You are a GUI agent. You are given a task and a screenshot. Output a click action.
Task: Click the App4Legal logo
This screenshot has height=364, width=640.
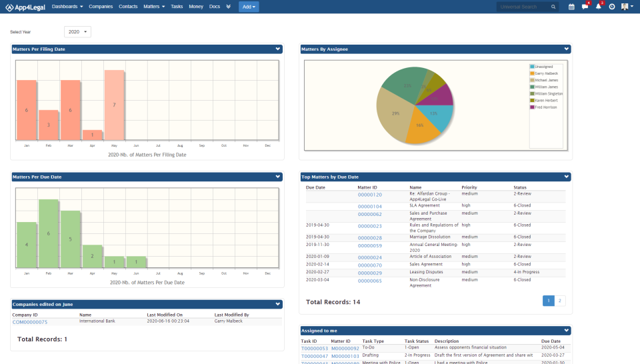[25, 7]
